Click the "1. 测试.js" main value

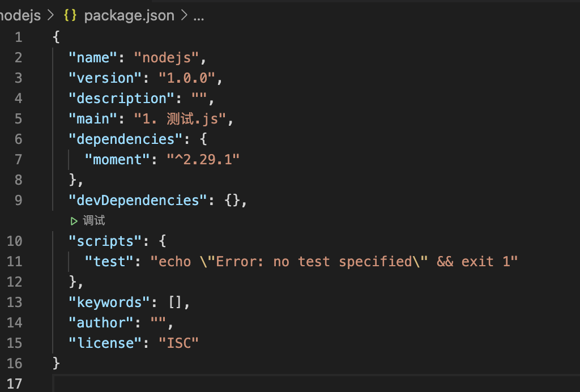(x=179, y=119)
